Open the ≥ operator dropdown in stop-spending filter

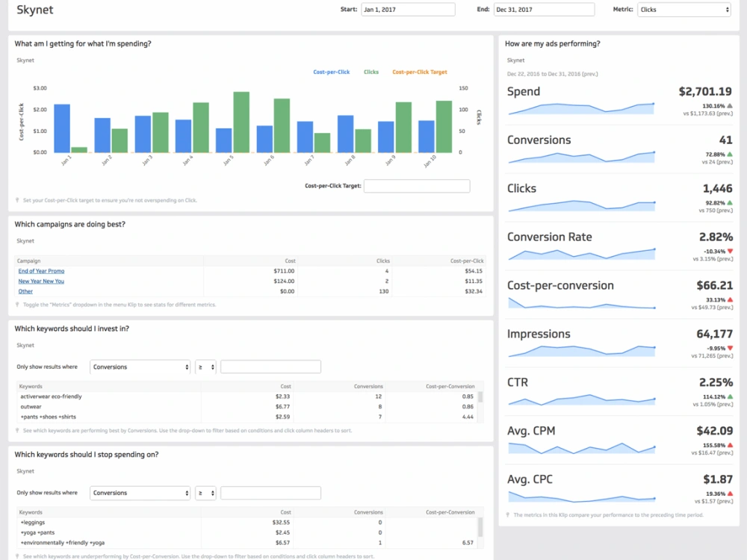(205, 493)
